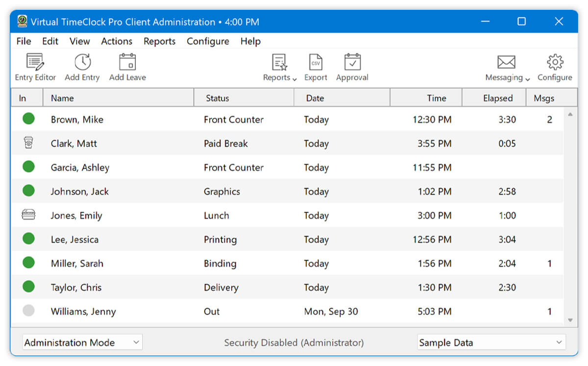Open the Sample Data dropdown
The width and height of the screenshot is (588, 366).
tap(490, 342)
